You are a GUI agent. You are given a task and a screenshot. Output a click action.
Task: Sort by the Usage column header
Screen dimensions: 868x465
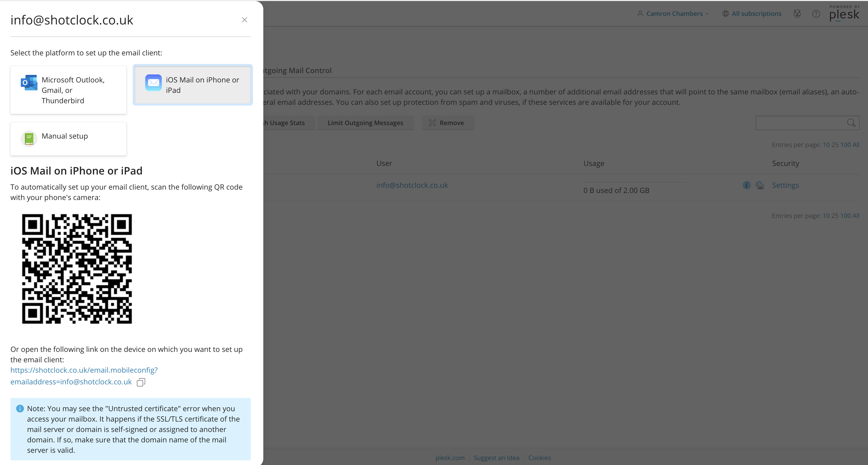click(594, 163)
